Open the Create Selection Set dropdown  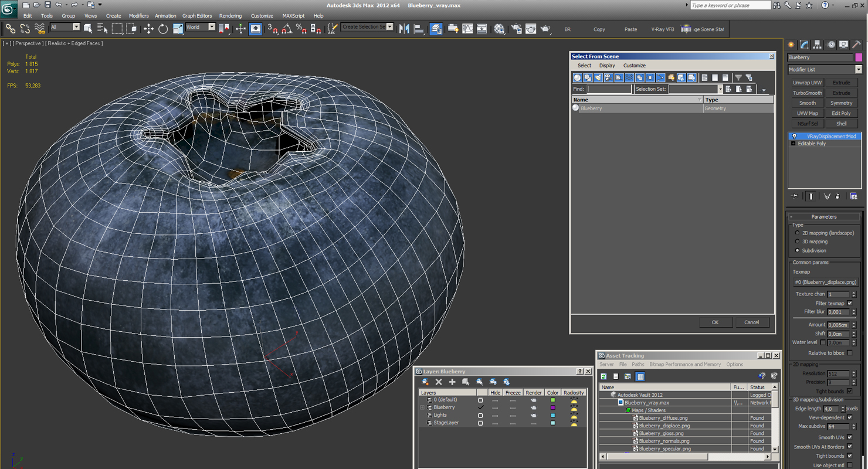tap(390, 27)
